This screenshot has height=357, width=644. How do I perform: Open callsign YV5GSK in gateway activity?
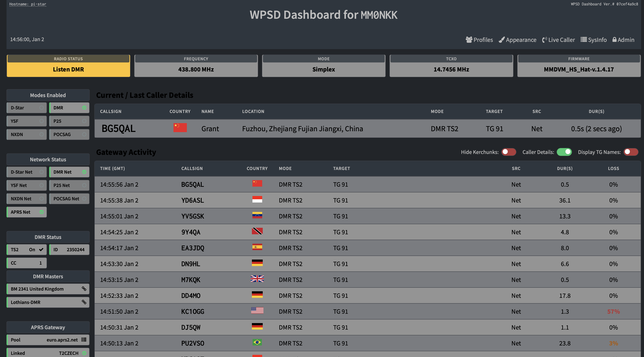[192, 216]
